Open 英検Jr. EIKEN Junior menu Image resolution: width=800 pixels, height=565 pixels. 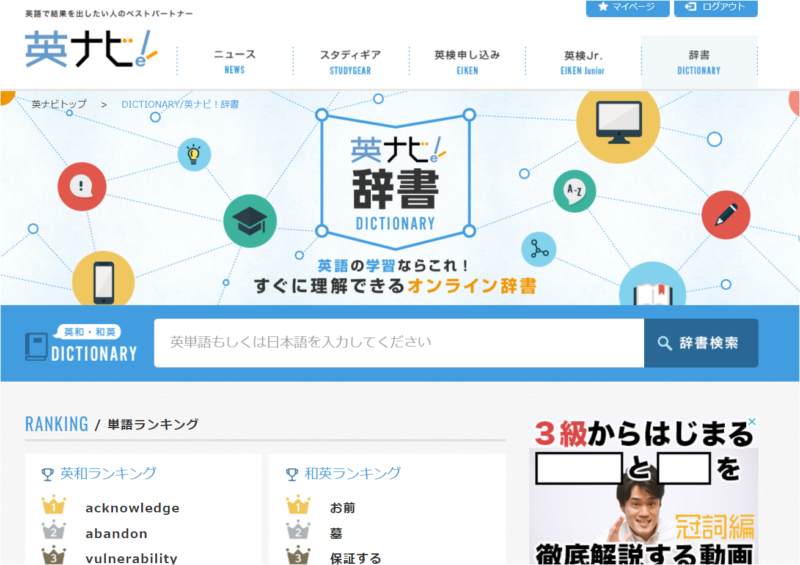click(583, 61)
